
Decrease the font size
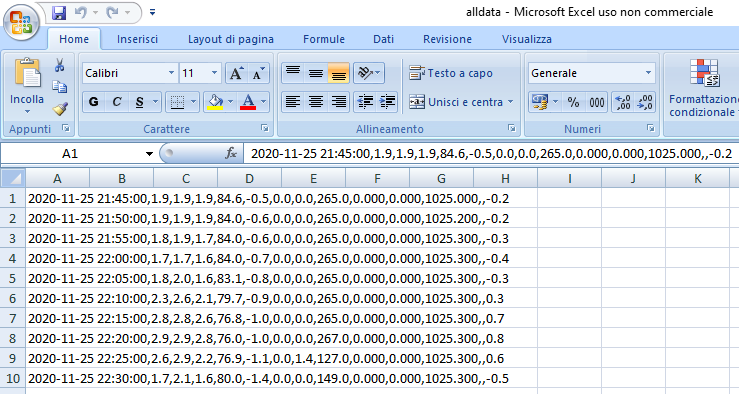tap(258, 73)
